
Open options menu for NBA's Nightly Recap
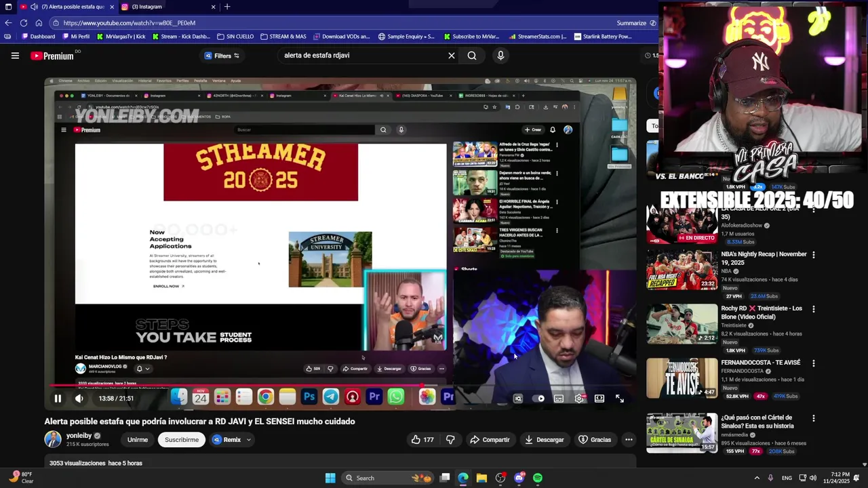point(813,255)
